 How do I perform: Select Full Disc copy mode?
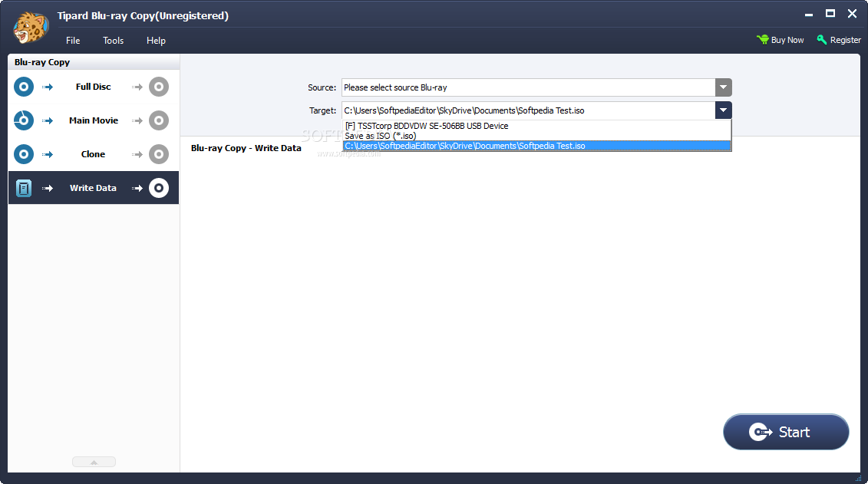94,87
